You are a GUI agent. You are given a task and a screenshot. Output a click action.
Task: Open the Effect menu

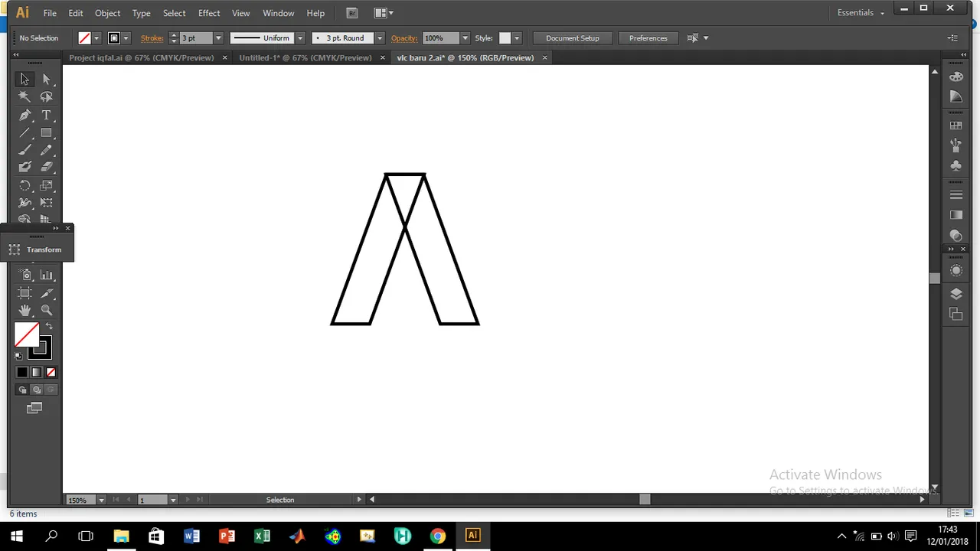pyautogui.click(x=209, y=13)
